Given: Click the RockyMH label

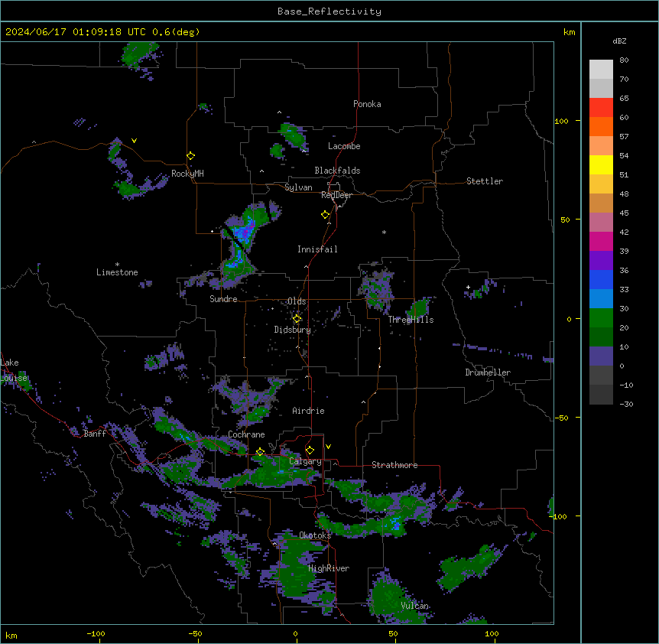Looking at the screenshot, I should coord(187,174).
